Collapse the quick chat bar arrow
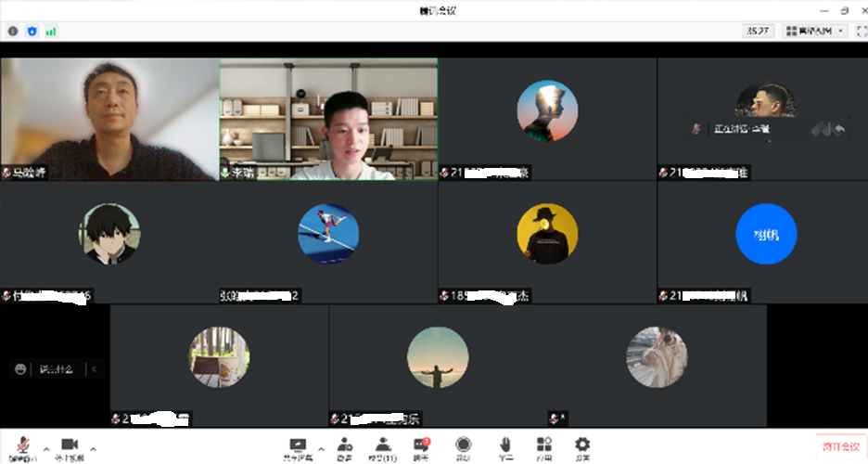 coord(94,369)
